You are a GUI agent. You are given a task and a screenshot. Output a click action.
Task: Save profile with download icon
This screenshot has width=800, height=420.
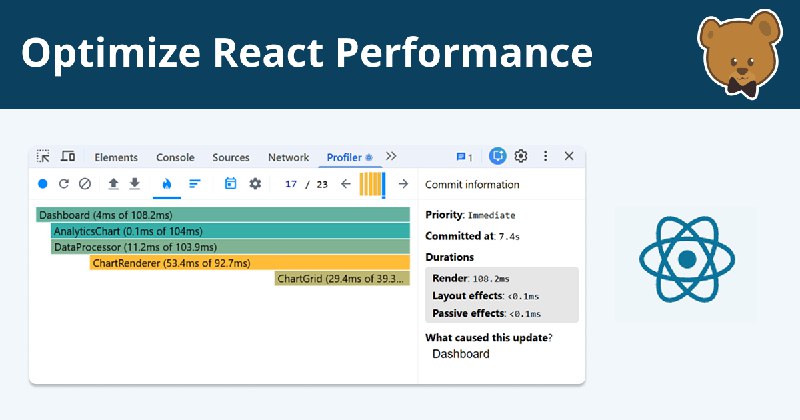(x=135, y=184)
